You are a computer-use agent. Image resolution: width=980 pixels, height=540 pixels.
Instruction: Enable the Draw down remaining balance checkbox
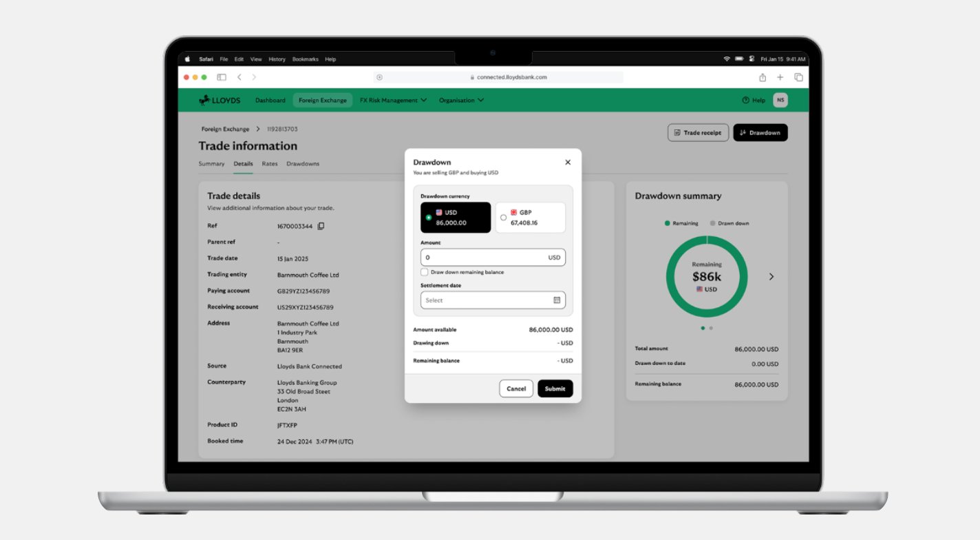point(425,272)
